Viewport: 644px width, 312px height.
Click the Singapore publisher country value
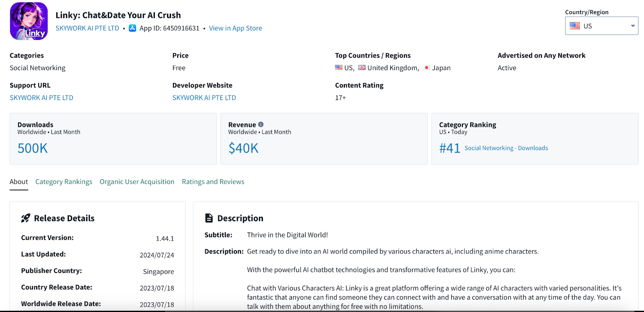point(159,272)
